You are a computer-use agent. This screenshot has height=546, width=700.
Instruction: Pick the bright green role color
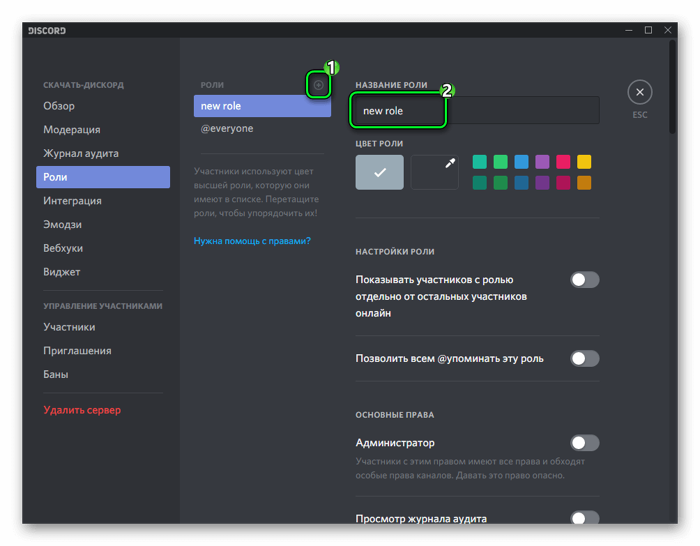click(500, 162)
